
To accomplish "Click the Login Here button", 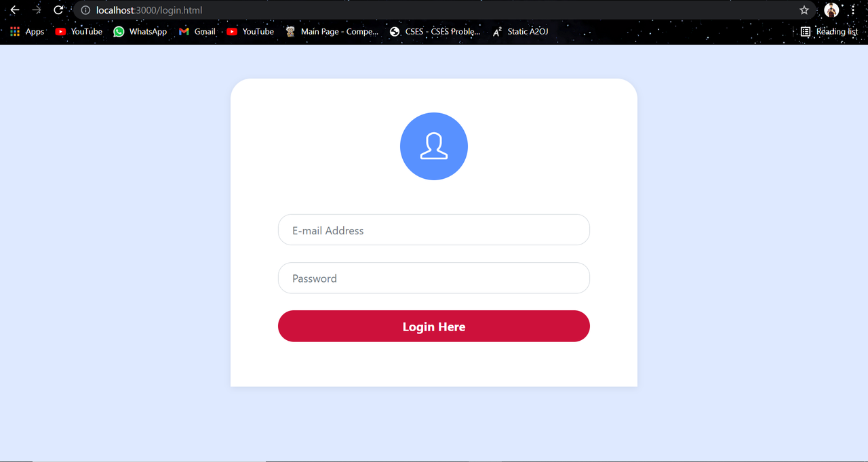I will pyautogui.click(x=434, y=326).
